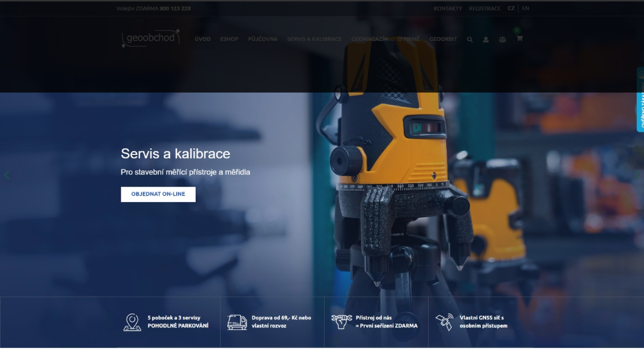Click the phone number 800 123 228
This screenshot has width=644, height=362.
[x=175, y=9]
